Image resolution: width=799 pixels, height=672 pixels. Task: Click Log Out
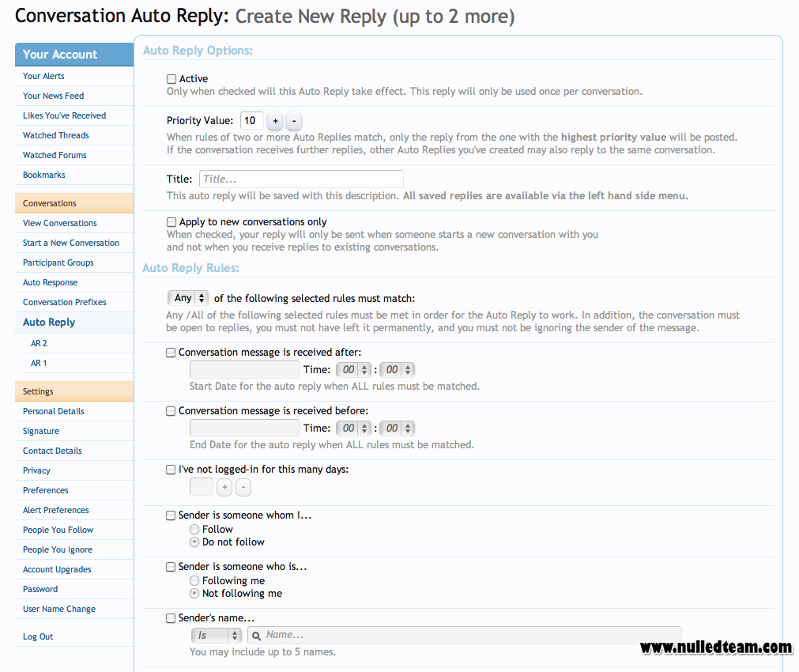click(38, 637)
